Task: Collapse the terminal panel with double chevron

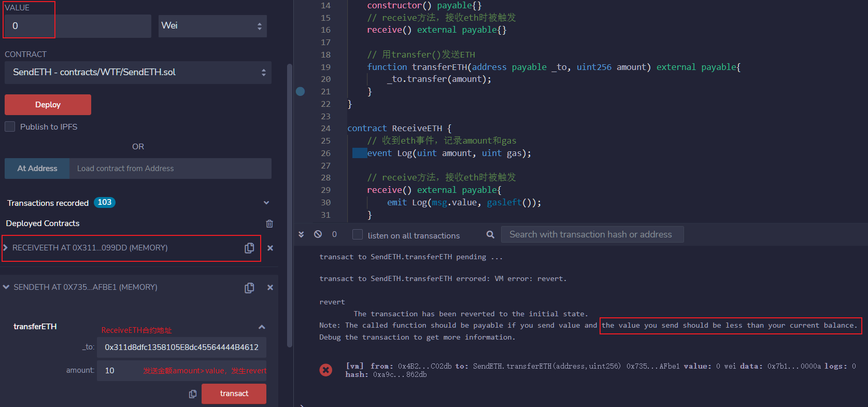Action: 301,234
